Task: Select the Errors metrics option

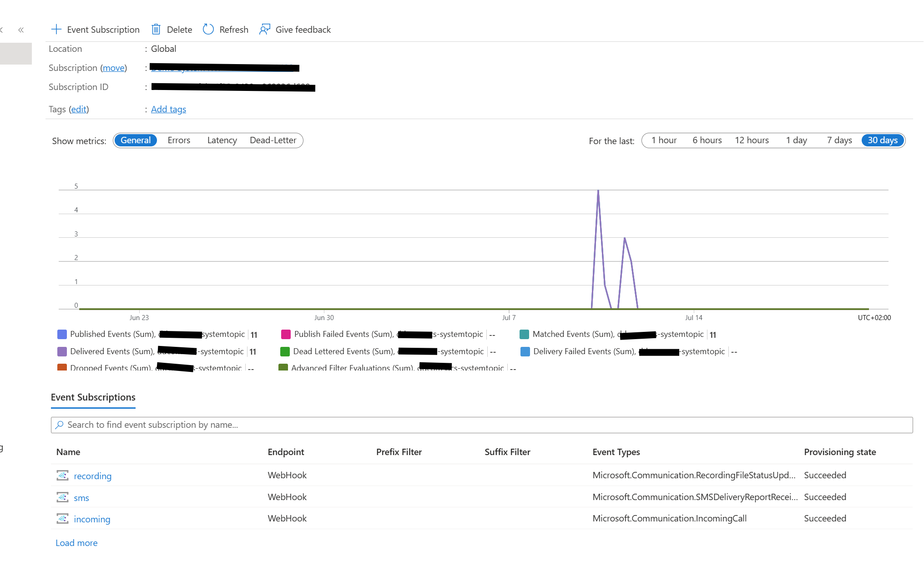Action: click(179, 140)
